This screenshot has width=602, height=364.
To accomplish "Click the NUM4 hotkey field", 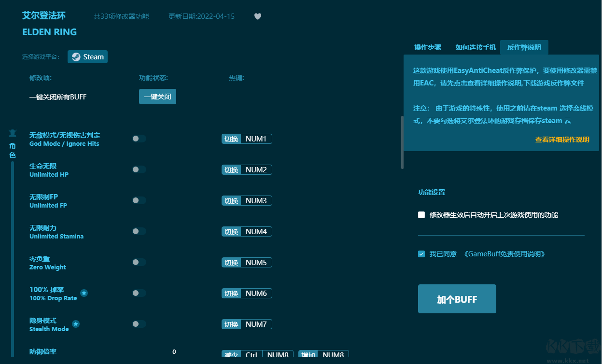I will coord(256,232).
